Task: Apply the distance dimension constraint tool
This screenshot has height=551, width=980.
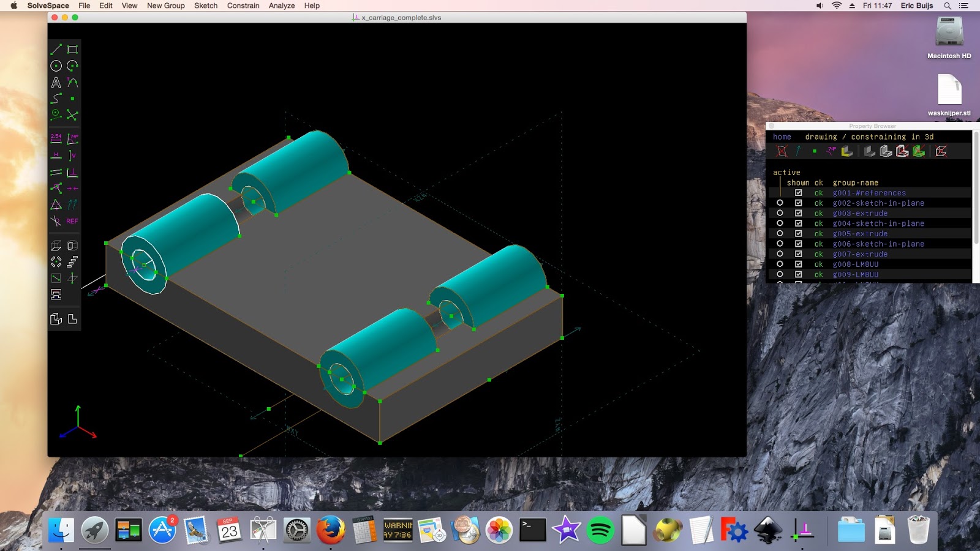Action: (55, 139)
